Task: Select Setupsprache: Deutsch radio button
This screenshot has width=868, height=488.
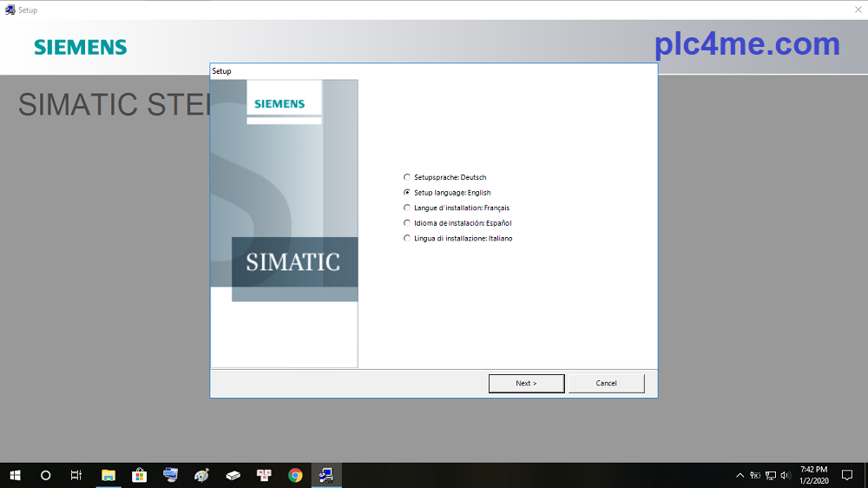Action: 407,177
